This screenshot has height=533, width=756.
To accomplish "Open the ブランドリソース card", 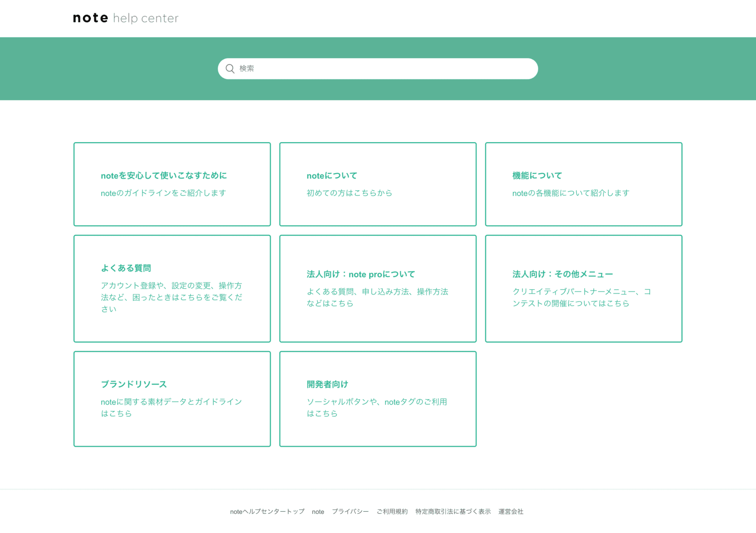I will click(172, 399).
